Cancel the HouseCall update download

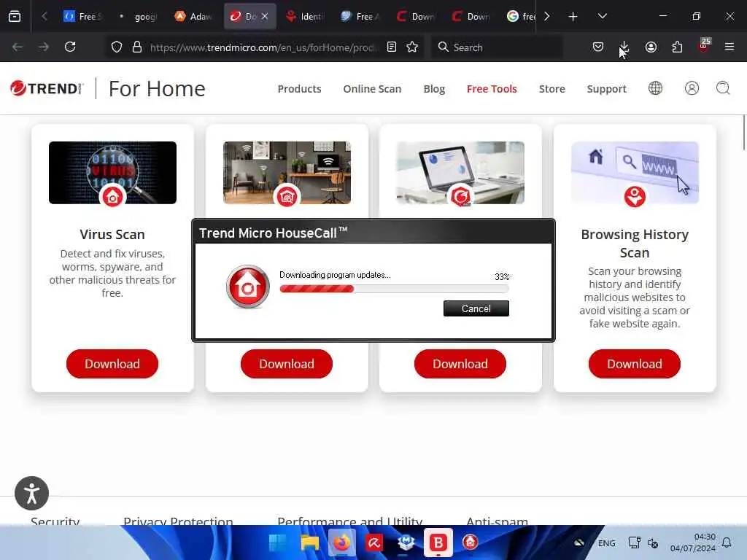pos(476,308)
